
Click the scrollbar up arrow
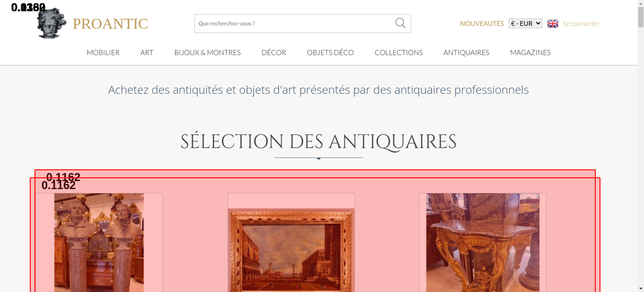tap(641, 3)
